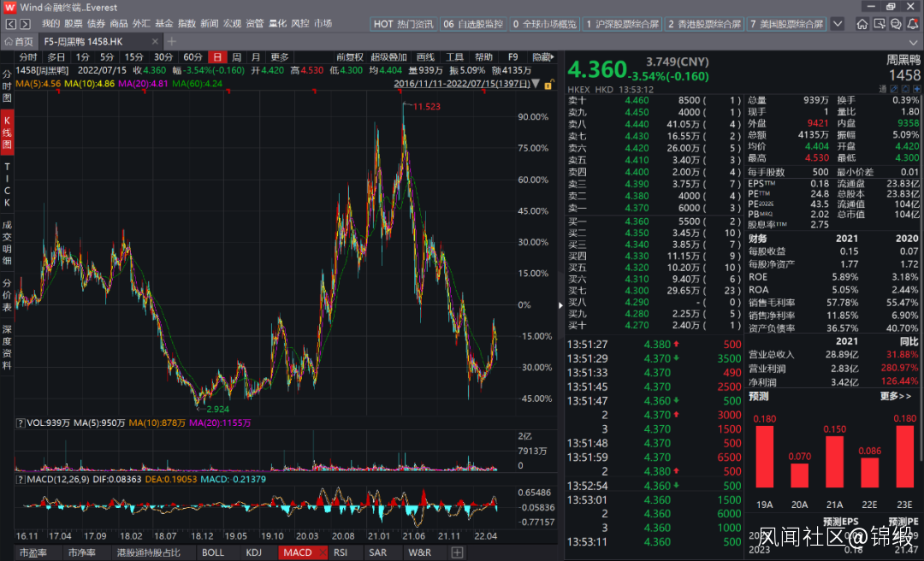
Task: Click the 画线 drawing button
Action: [425, 57]
